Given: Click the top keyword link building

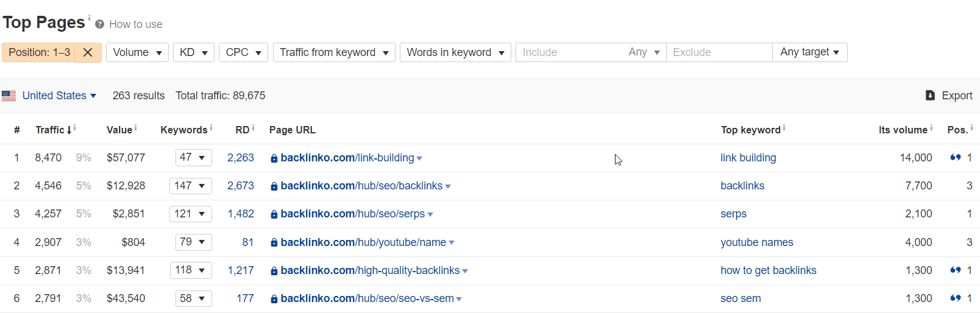Looking at the screenshot, I should tap(748, 158).
